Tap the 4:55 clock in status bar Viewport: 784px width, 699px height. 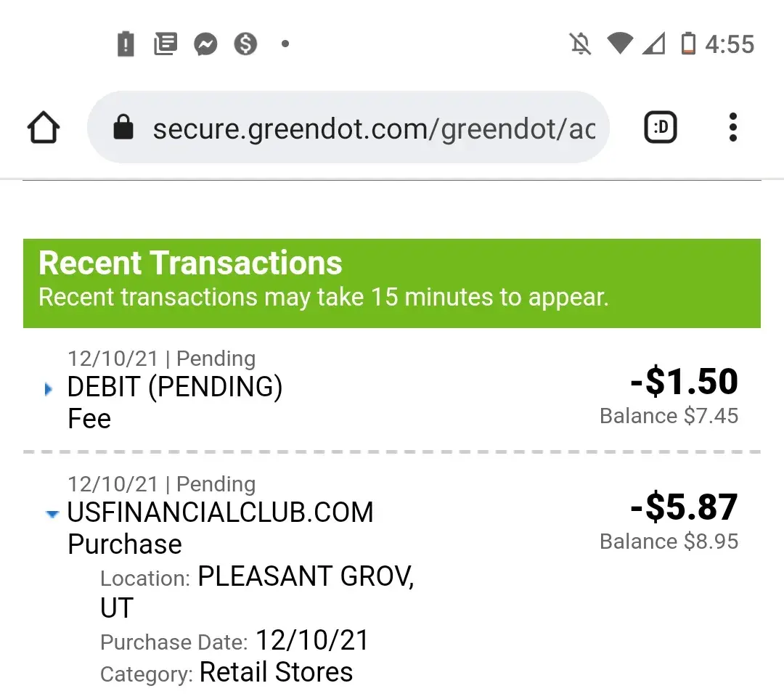[730, 44]
